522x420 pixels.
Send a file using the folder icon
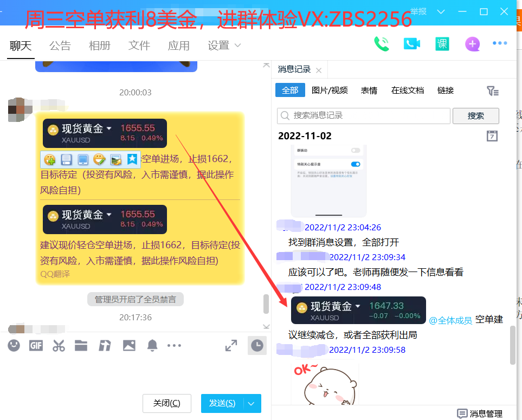[x=81, y=346]
